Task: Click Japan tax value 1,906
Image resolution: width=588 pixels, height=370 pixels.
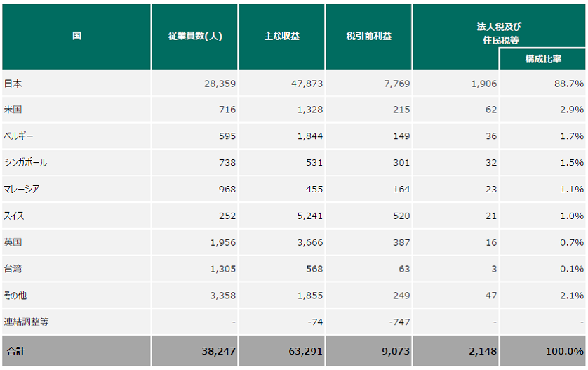Action: [483, 84]
